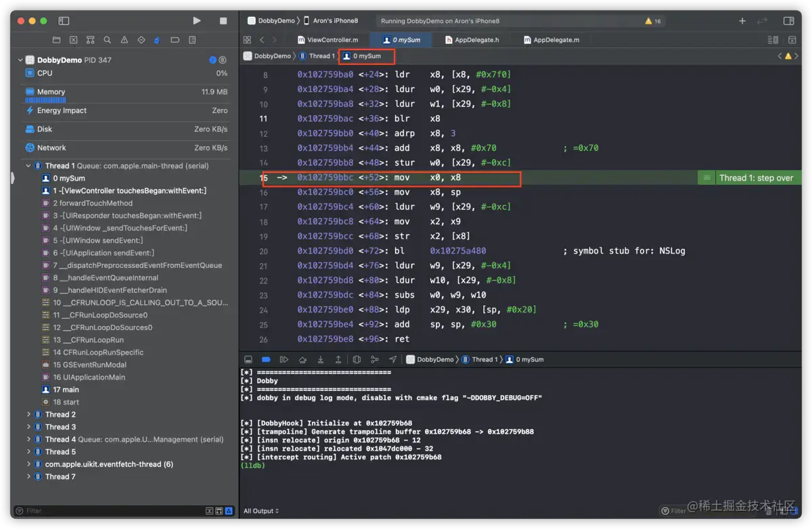Screen dimensions: 812x529
Task: Open the Find navigator magnifier icon
Action: (107, 41)
